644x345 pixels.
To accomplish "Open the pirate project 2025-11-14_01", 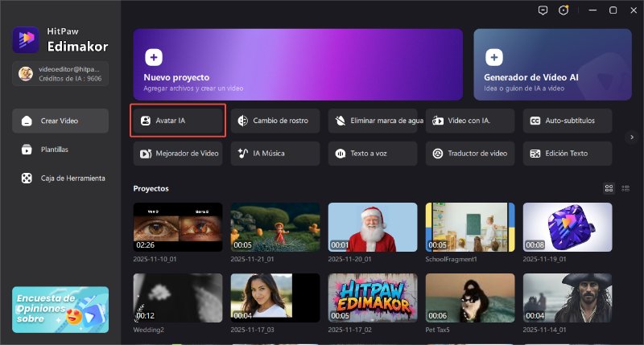I will coord(568,298).
